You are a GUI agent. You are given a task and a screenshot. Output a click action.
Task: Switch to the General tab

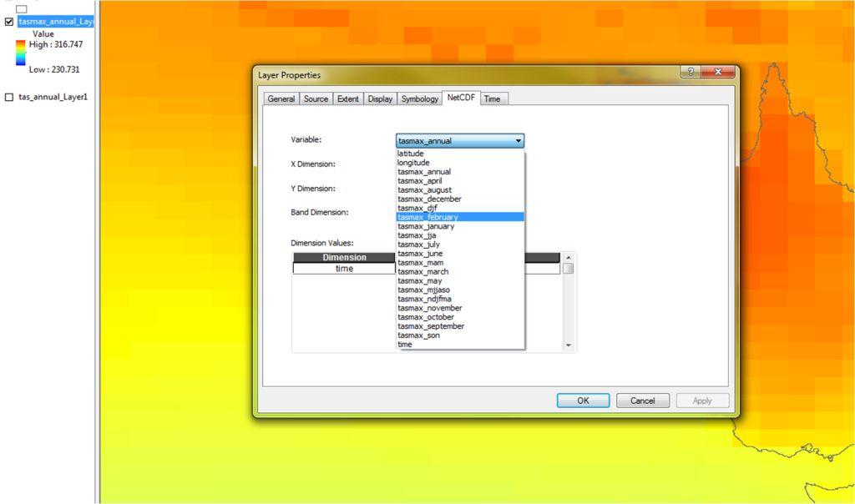coord(281,98)
